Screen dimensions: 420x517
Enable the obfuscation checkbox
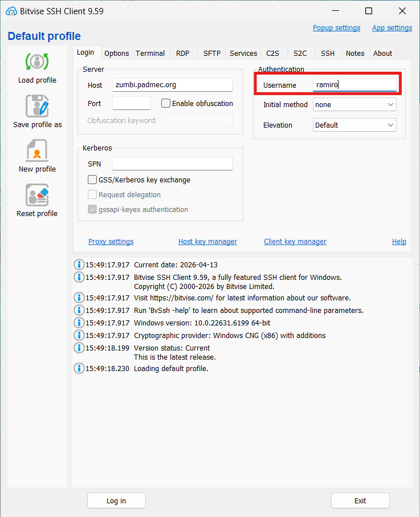pyautogui.click(x=166, y=103)
